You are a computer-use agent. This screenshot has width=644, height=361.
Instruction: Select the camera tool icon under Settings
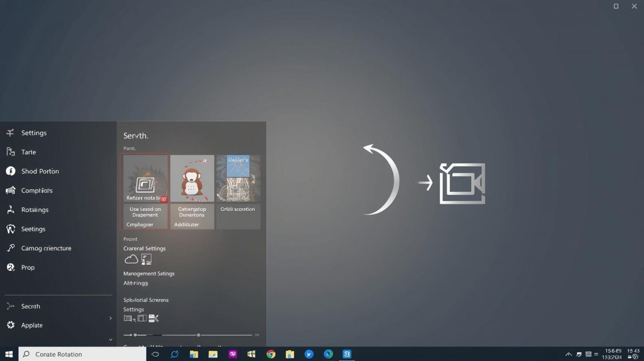[x=154, y=318]
